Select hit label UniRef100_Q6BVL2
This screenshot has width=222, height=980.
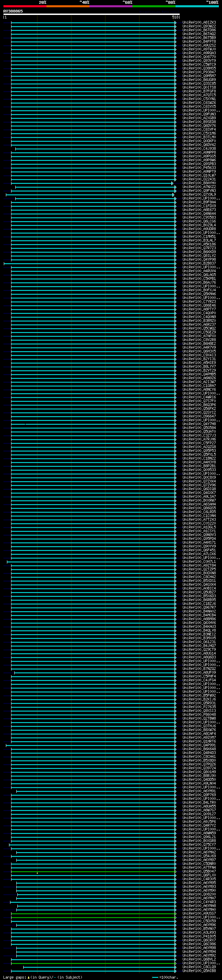pos(199,959)
